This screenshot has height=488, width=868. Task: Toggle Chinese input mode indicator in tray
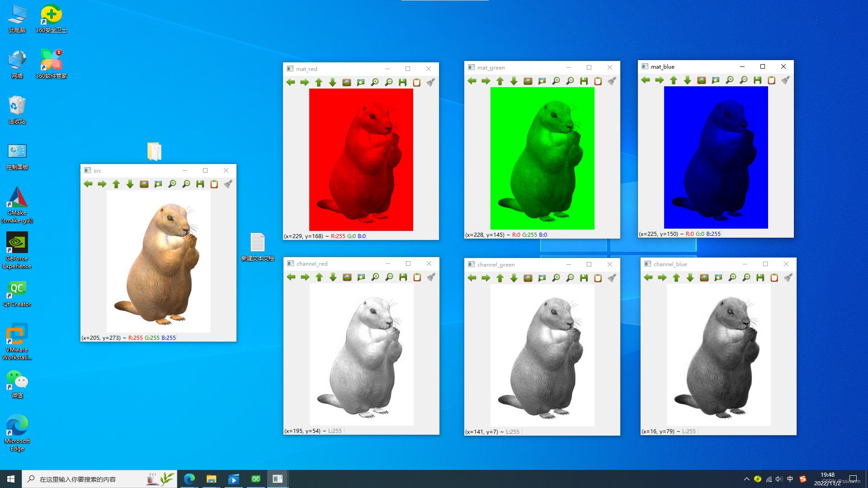(790, 479)
